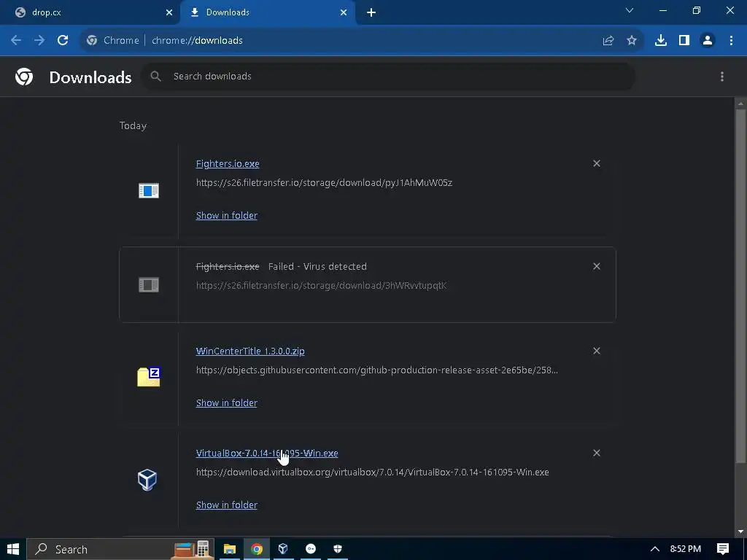
Task: Bookmark this tab with the star icon
Action: [x=632, y=41]
